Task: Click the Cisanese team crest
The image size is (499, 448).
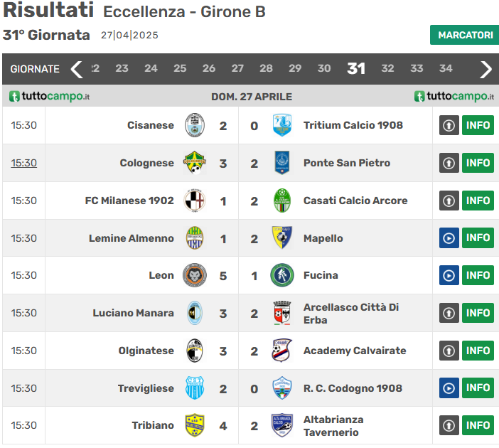Action: tap(194, 125)
